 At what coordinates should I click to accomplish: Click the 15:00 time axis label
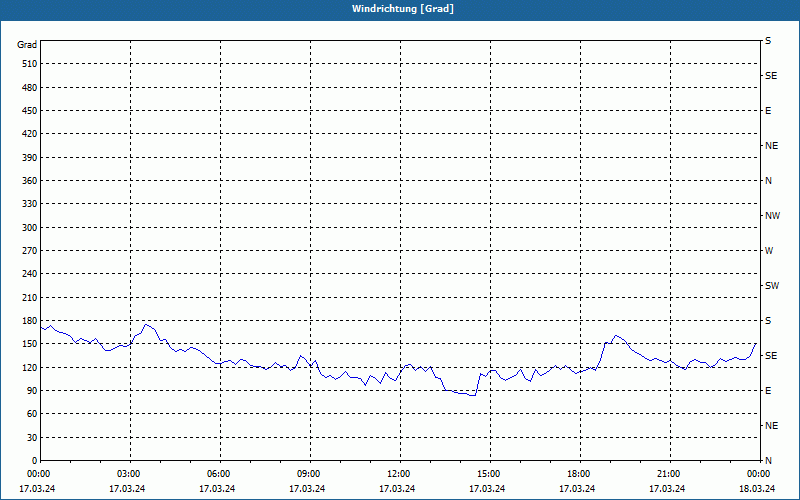coord(488,473)
